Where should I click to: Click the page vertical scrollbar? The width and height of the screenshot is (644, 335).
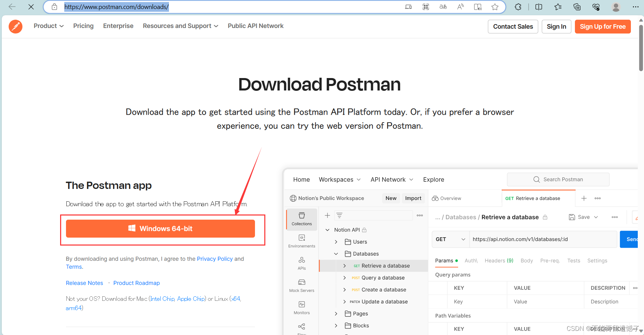[x=641, y=48]
